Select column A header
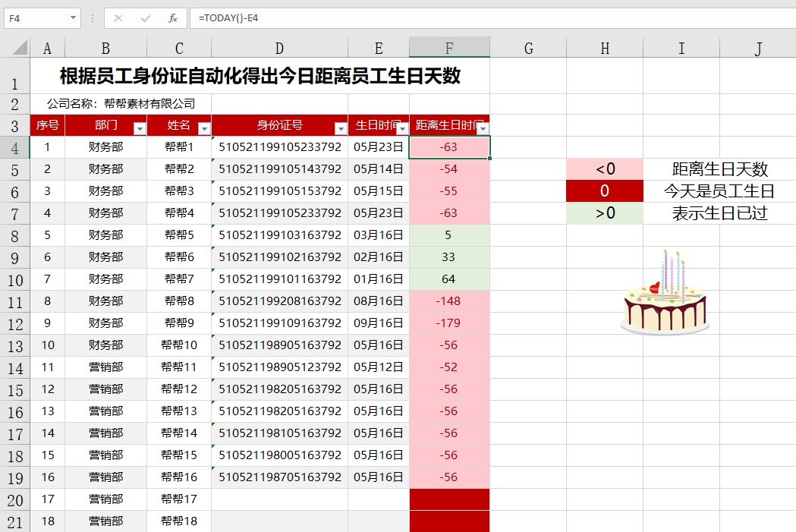 pyautogui.click(x=47, y=49)
